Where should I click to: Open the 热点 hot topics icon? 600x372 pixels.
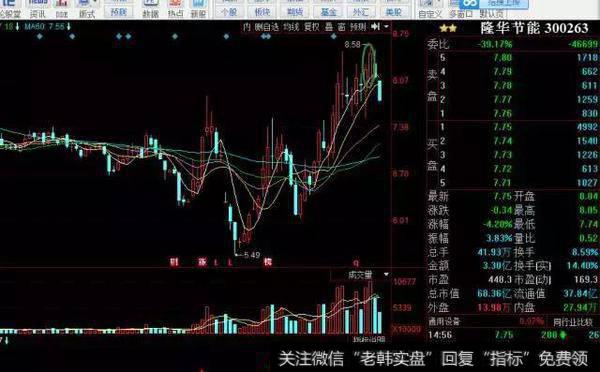[175, 8]
